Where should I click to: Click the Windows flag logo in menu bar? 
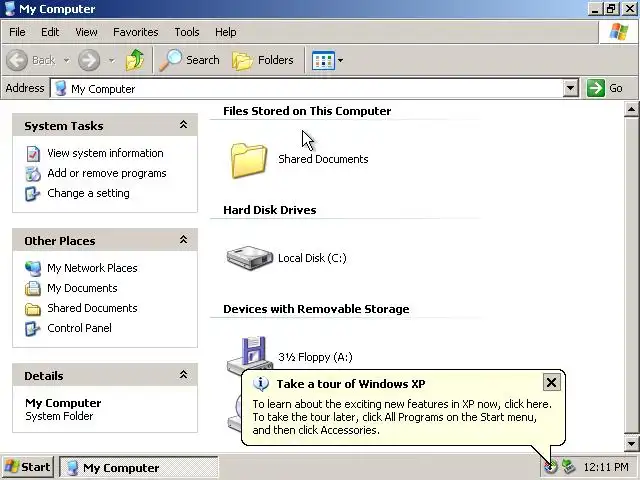point(618,31)
